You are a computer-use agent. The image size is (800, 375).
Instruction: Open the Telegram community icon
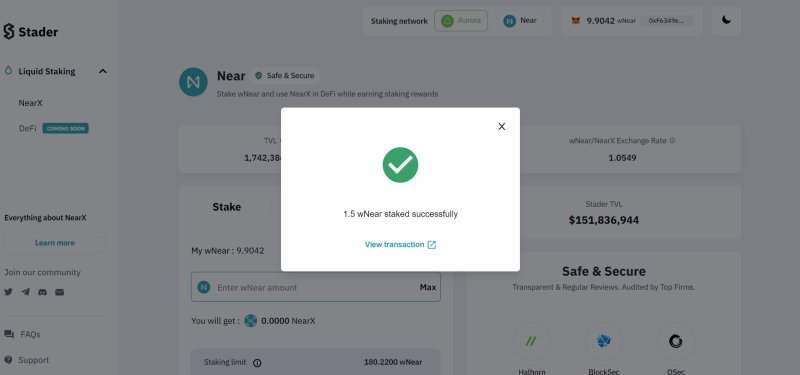(26, 292)
